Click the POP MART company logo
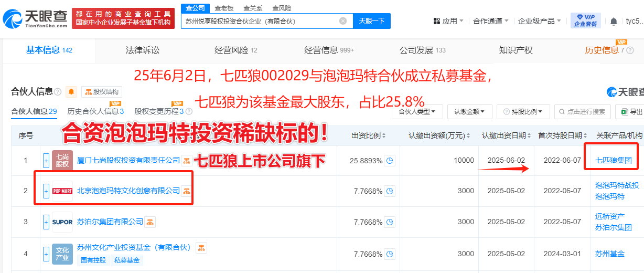 (62, 191)
